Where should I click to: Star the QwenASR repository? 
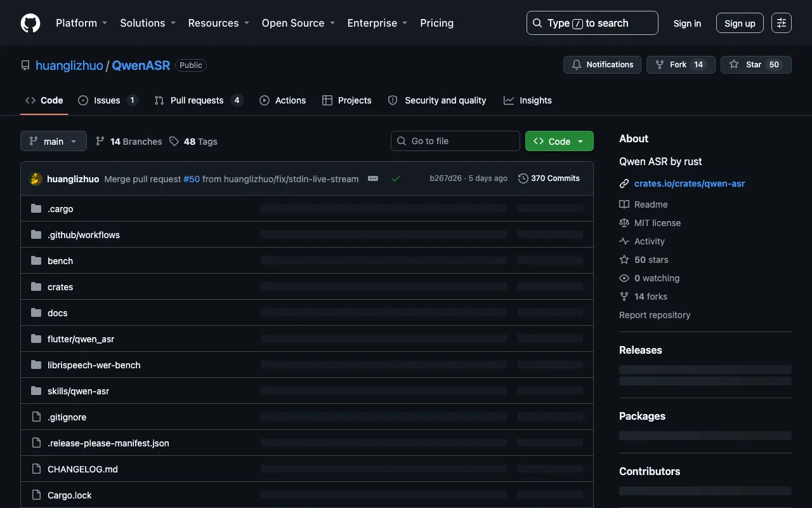(756, 65)
